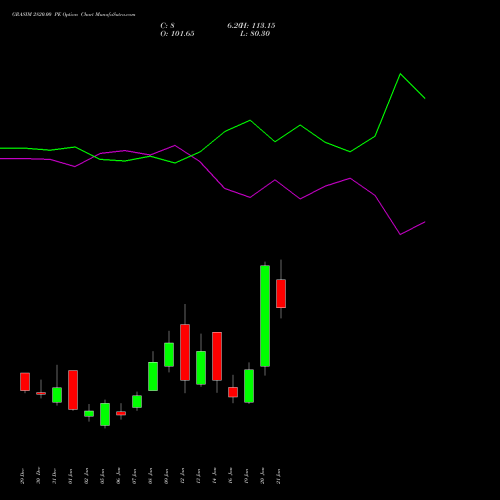This screenshot has height=500, width=500.
Task: Click the '14 Jan' date label
Action: pyautogui.click(x=214, y=476)
